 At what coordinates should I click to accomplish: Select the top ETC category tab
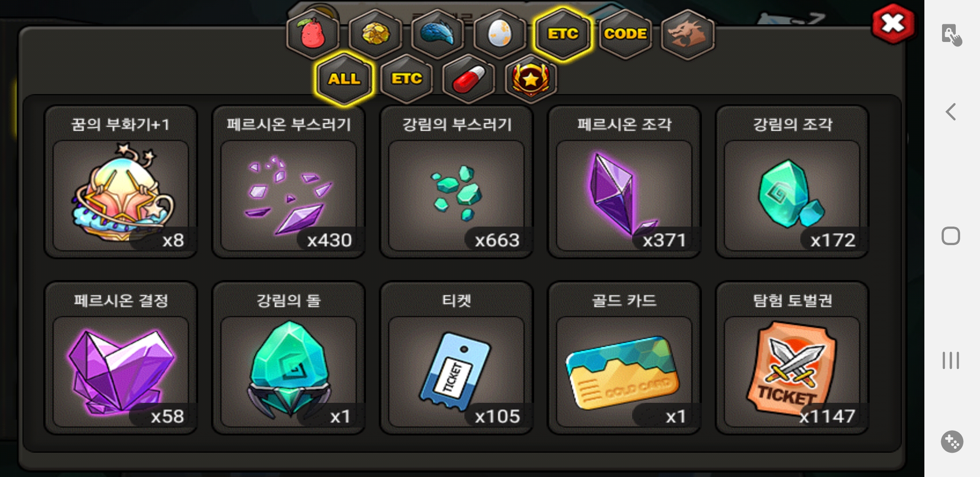coord(562,34)
